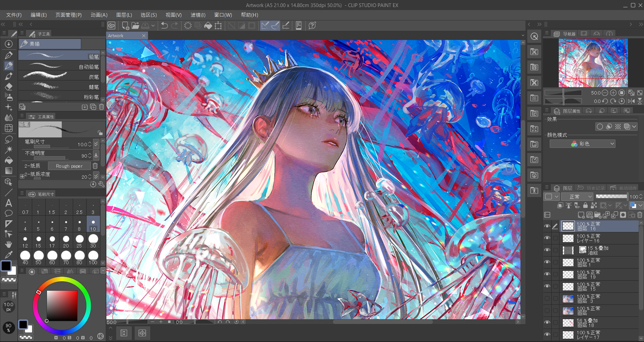Screen dimensions: 644x342
Task: Open the 图层(L) menu
Action: [124, 15]
